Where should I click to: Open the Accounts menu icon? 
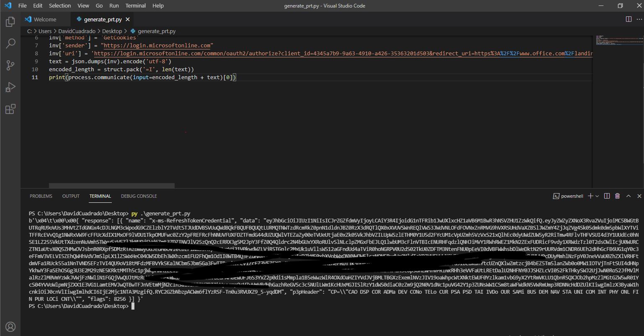click(x=10, y=327)
